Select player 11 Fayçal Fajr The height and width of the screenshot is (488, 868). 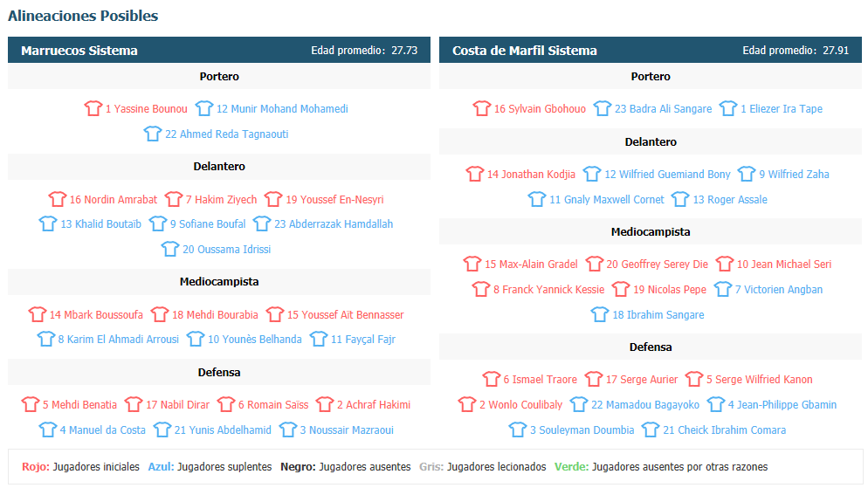click(x=363, y=340)
